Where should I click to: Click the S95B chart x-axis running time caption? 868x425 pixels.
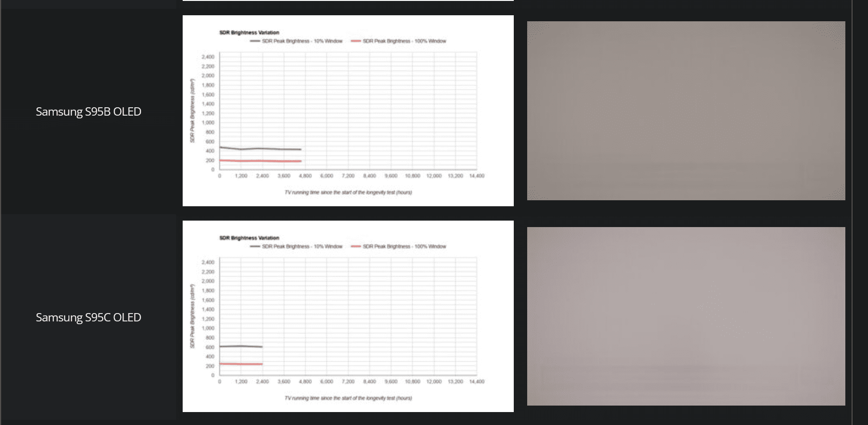pyautogui.click(x=348, y=192)
